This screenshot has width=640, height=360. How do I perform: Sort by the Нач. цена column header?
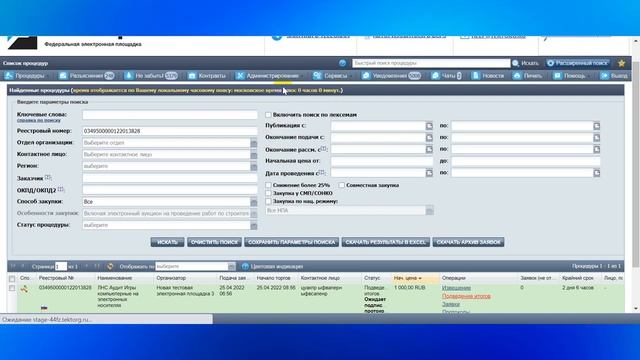pyautogui.click(x=416, y=278)
